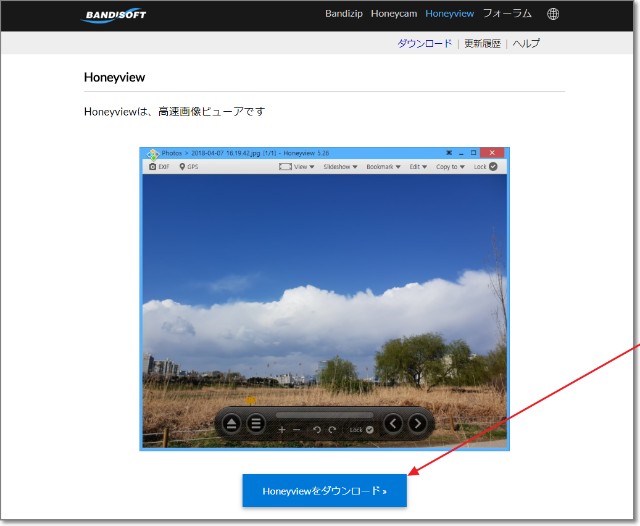
Task: Click the image navigation slider bar
Action: tap(323, 414)
